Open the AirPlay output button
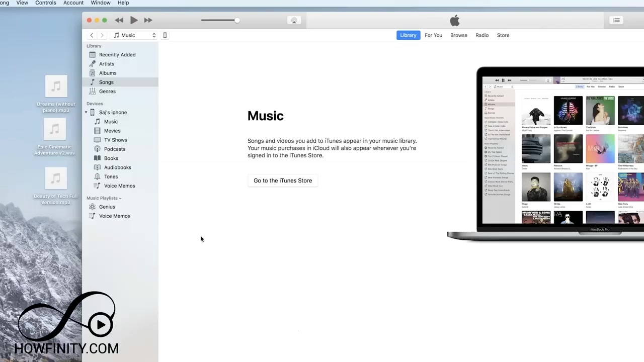 (x=294, y=20)
